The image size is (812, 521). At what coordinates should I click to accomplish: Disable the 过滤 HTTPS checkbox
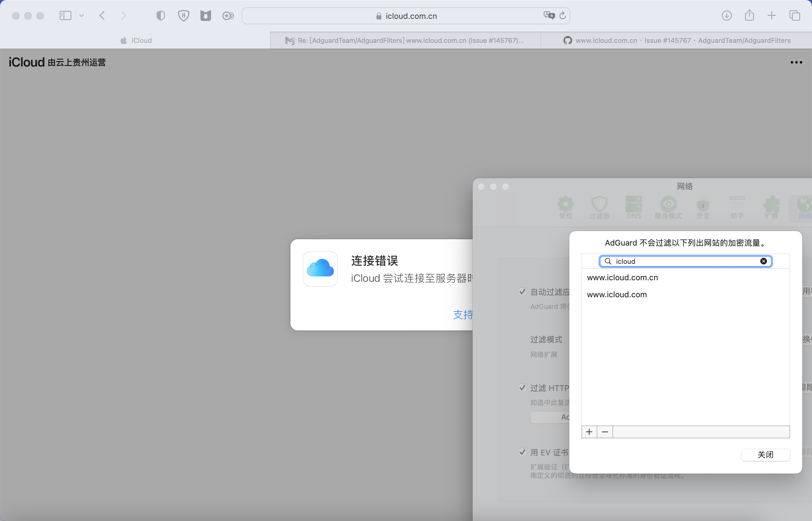coord(522,388)
